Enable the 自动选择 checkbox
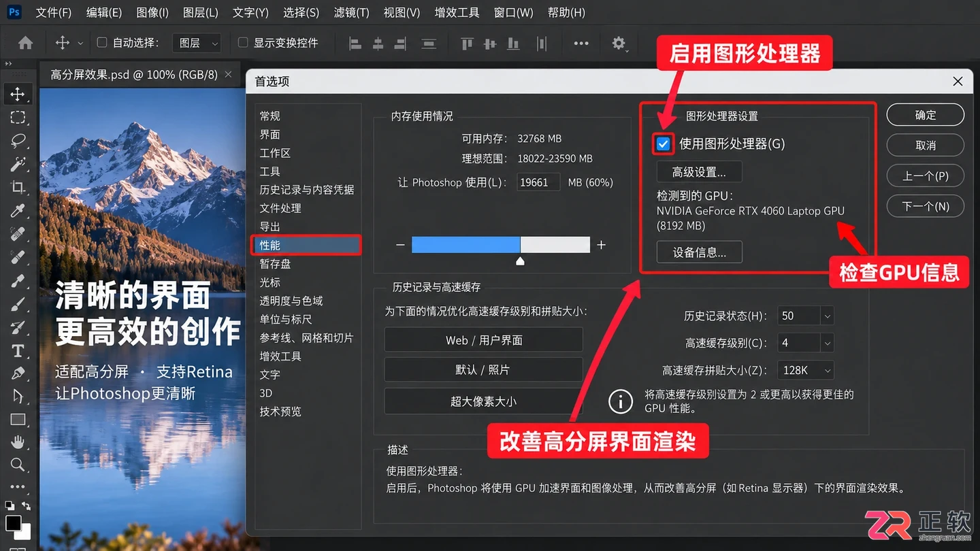The width and height of the screenshot is (980, 551). pos(102,42)
